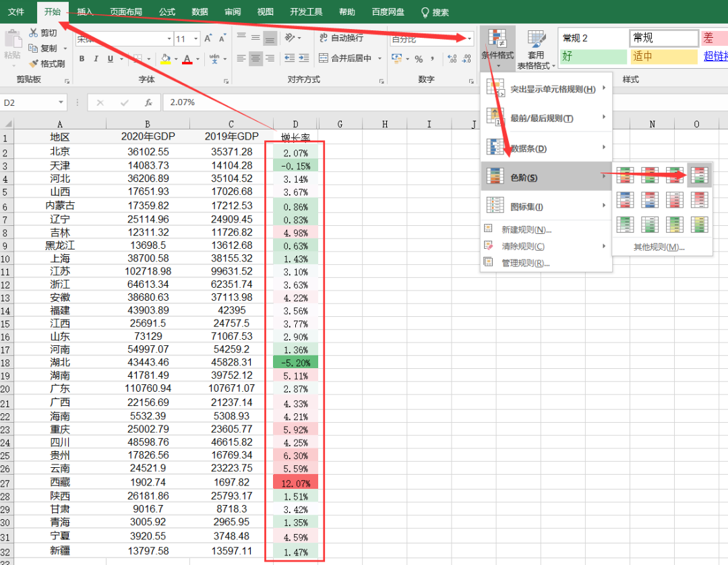Open 条件格式 conditional formatting
The height and width of the screenshot is (565, 728).
(497, 47)
